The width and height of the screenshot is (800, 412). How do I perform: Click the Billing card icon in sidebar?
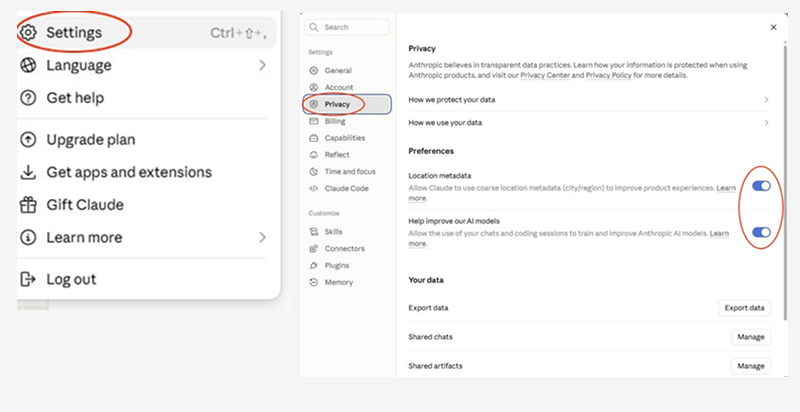[x=314, y=121]
